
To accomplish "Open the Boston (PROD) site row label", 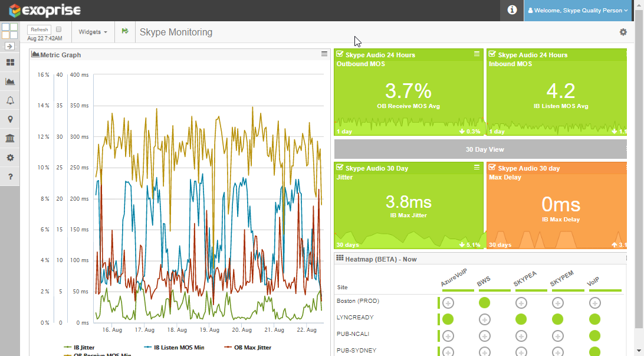I will click(358, 301).
